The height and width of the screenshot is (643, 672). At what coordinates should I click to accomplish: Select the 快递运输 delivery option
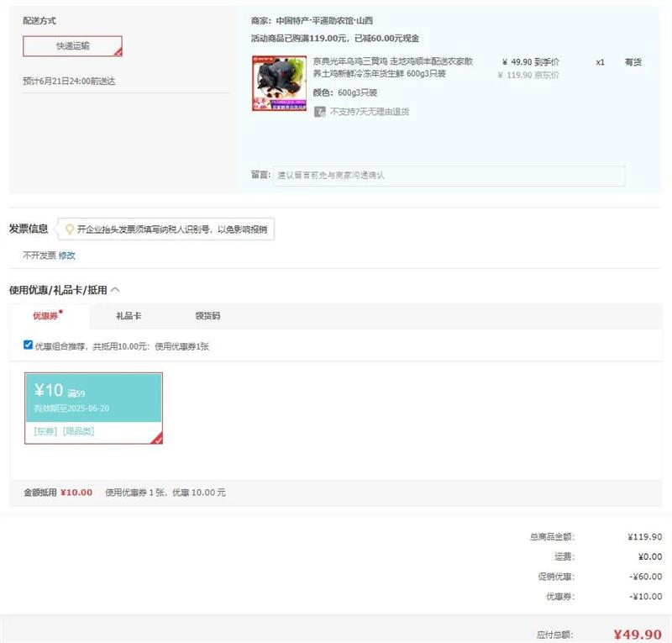[72, 46]
